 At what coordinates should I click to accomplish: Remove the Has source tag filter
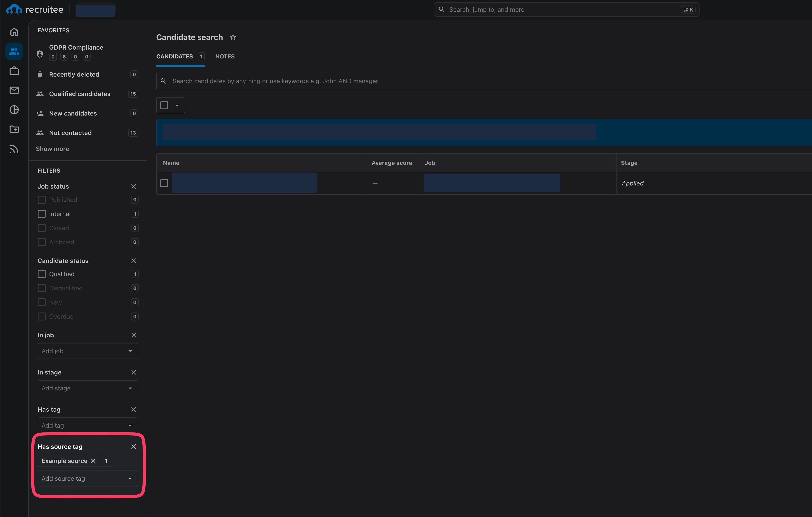point(133,447)
